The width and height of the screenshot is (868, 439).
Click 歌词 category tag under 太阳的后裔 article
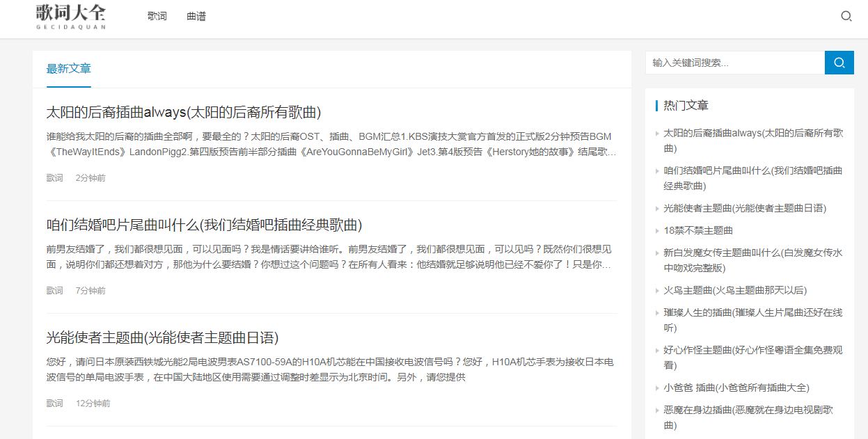click(x=55, y=178)
